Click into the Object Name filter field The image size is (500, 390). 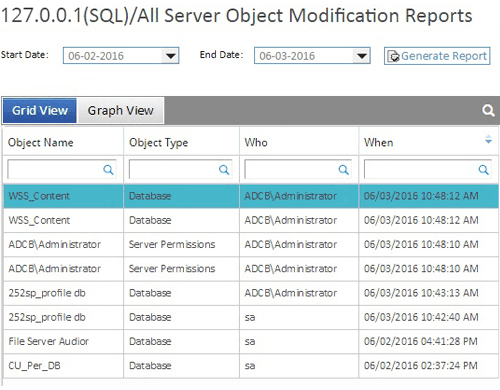[62, 169]
